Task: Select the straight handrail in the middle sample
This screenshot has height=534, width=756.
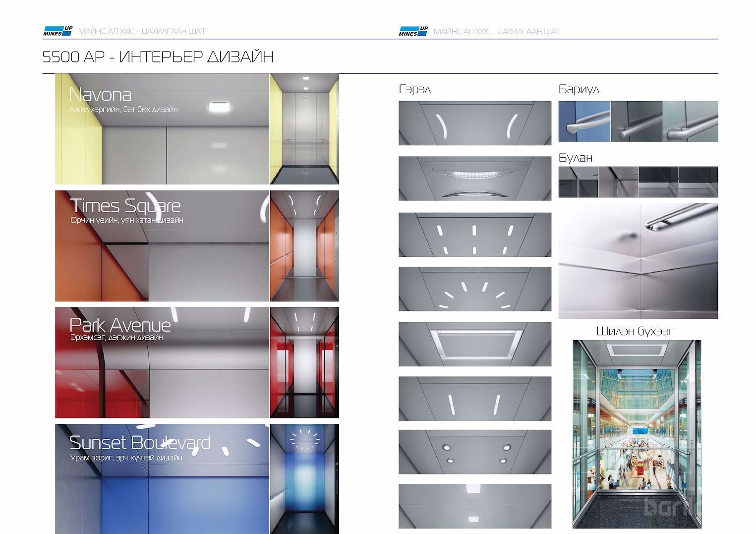Action: (637, 121)
